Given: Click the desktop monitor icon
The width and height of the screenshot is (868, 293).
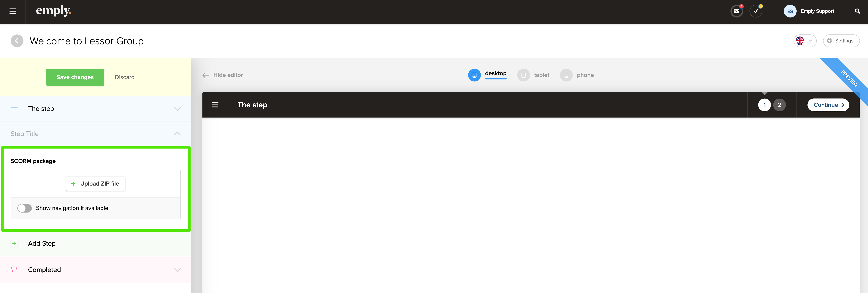Looking at the screenshot, I should 474,75.
